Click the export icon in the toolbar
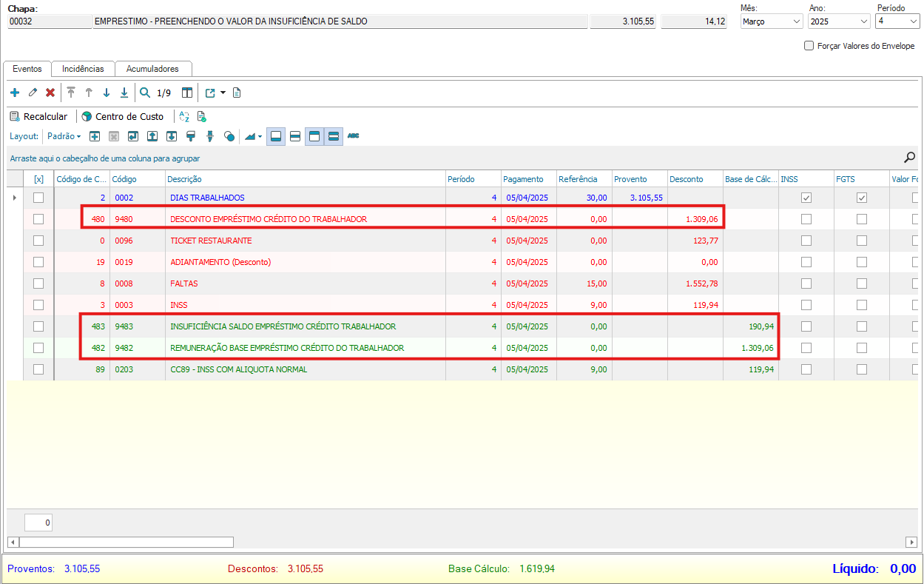924x584 pixels. click(x=210, y=93)
